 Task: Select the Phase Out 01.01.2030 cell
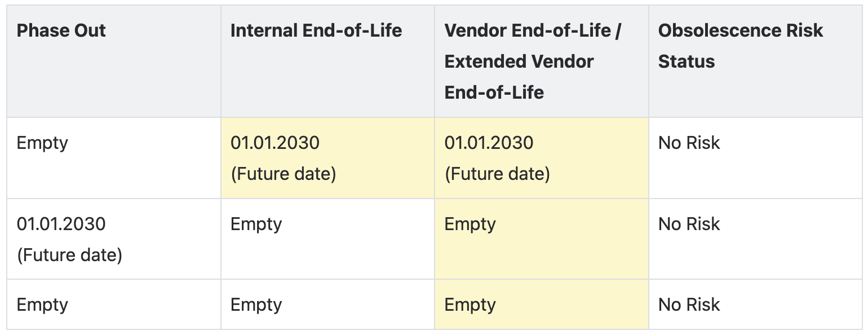[x=113, y=239]
